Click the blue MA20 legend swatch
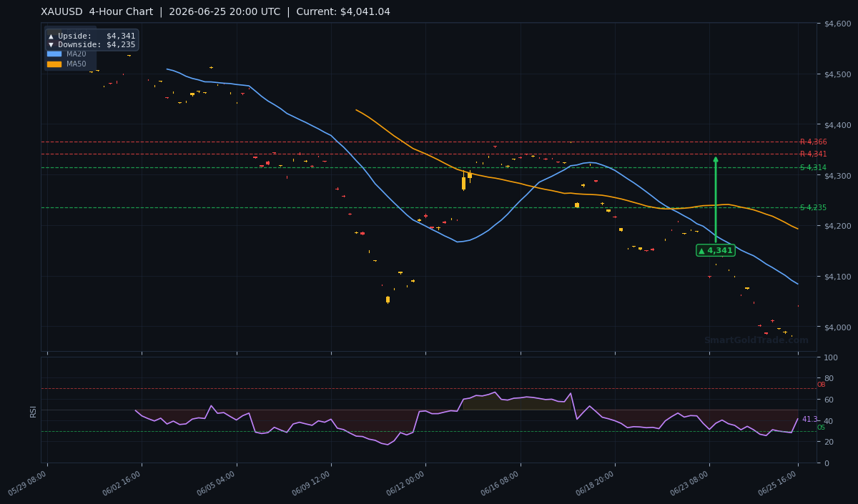 [x=54, y=54]
